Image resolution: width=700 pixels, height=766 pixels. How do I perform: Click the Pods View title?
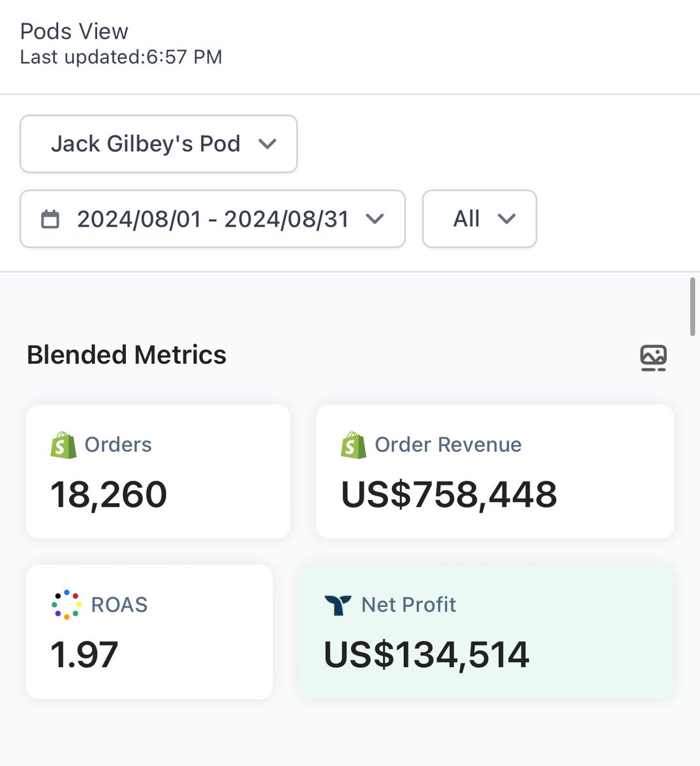point(74,31)
